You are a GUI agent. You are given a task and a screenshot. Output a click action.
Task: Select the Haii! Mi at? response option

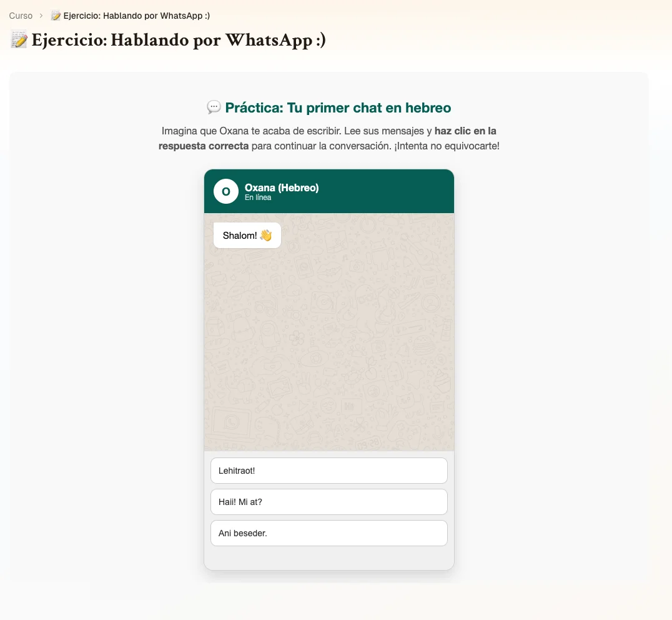pyautogui.click(x=329, y=502)
